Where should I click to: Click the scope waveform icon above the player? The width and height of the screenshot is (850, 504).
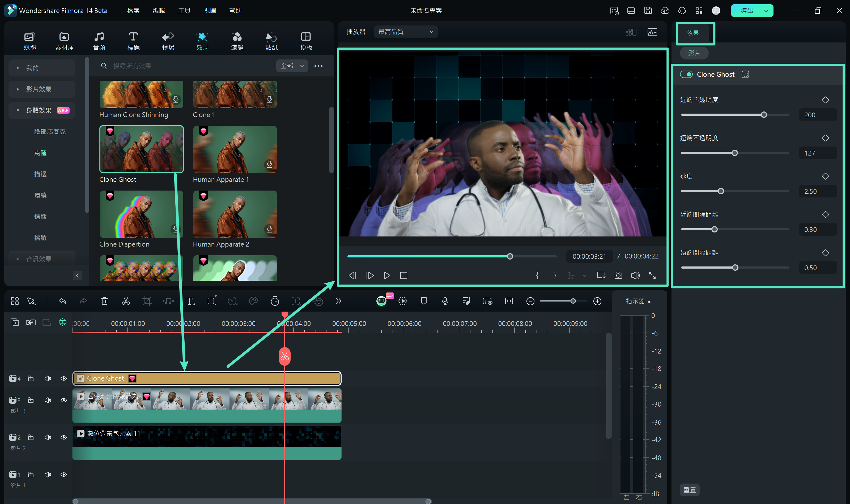(652, 32)
